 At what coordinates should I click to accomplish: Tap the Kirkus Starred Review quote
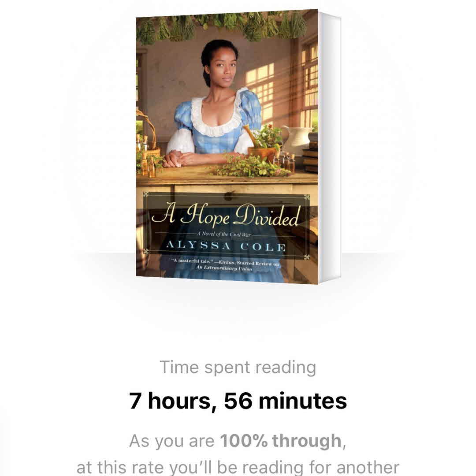pyautogui.click(x=225, y=262)
